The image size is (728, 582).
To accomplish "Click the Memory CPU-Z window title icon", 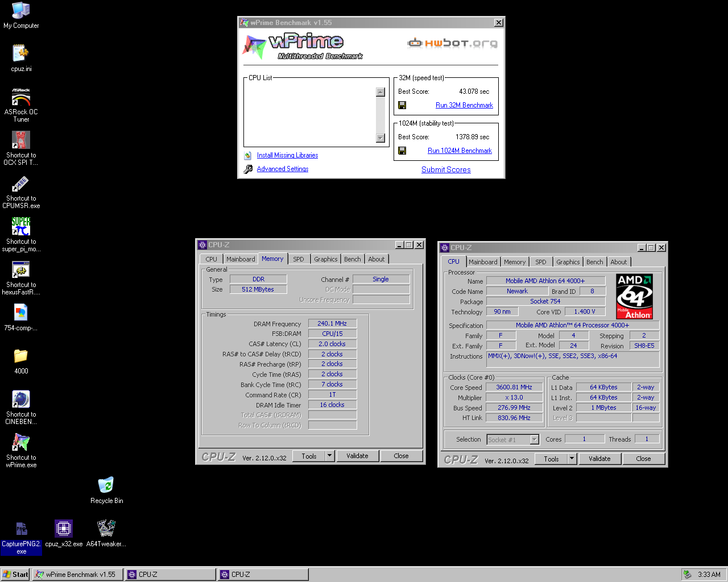I will 202,245.
